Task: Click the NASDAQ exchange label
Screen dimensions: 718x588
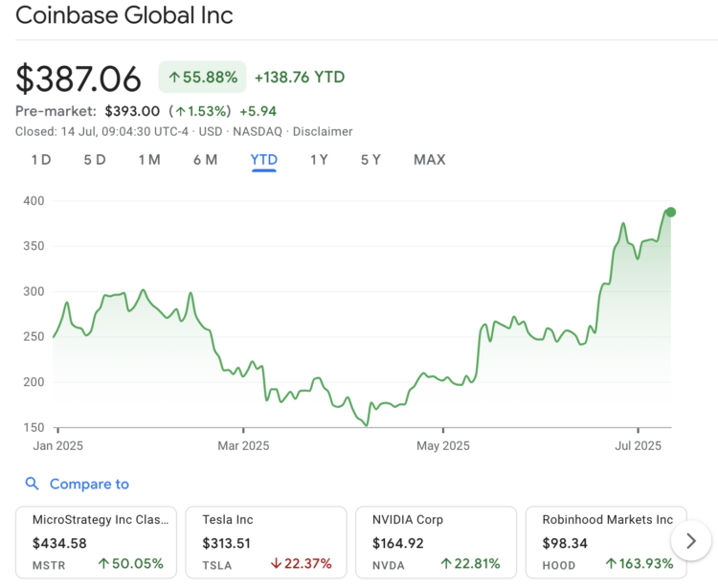Action: pyautogui.click(x=258, y=132)
